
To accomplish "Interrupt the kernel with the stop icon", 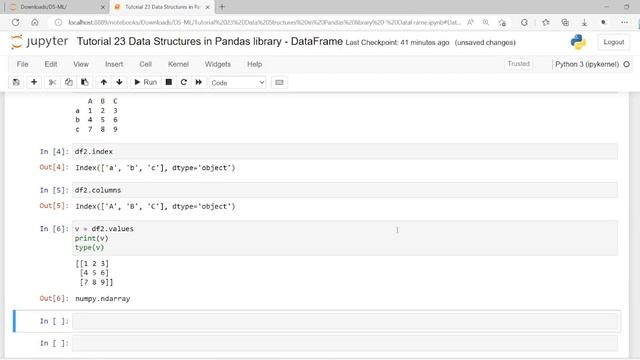I will [169, 82].
